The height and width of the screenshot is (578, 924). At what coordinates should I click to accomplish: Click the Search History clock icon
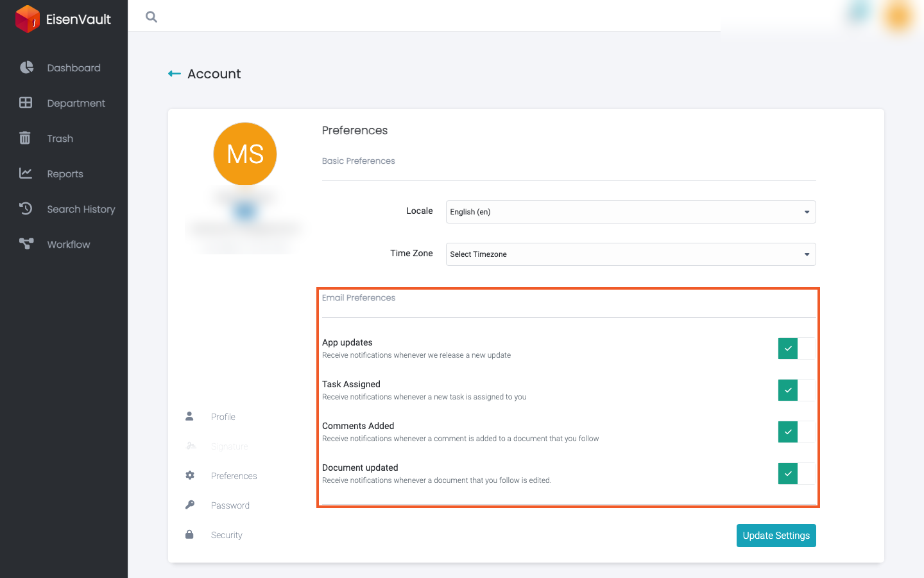[26, 208]
